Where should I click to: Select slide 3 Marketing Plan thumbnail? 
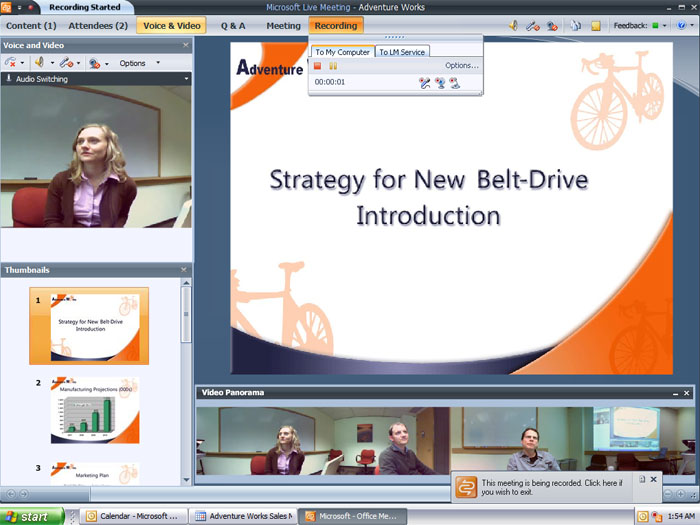coord(95,474)
